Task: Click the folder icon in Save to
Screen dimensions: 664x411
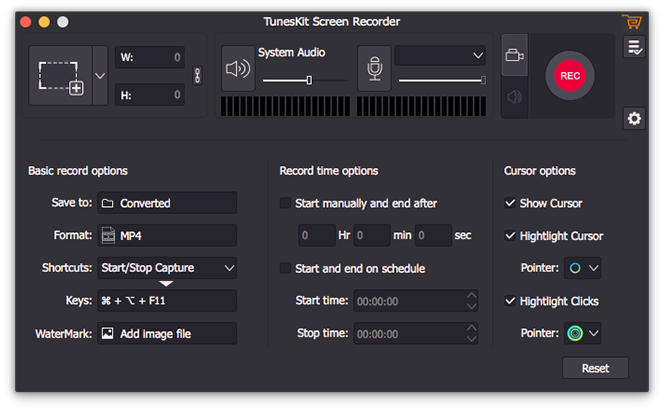Action: [x=108, y=204]
